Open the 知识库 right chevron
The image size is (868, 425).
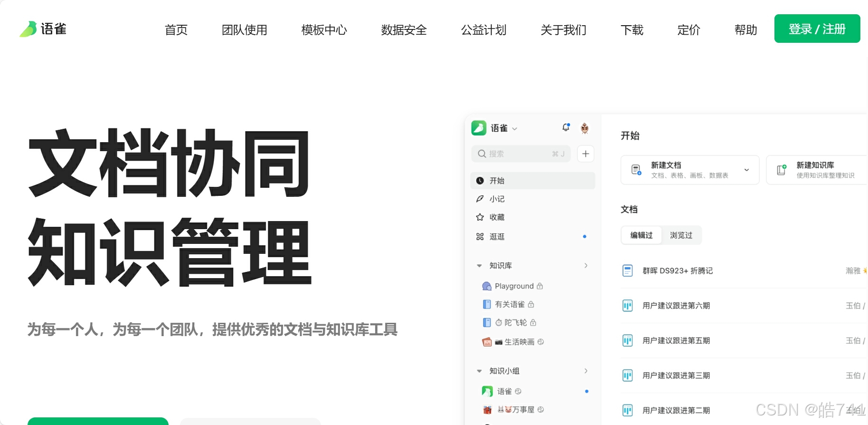click(586, 265)
